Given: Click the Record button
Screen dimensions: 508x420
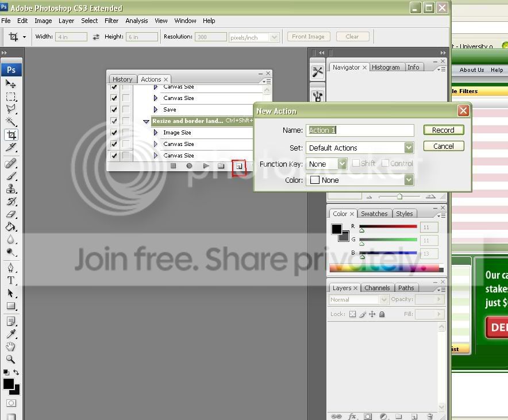Looking at the screenshot, I should click(443, 130).
